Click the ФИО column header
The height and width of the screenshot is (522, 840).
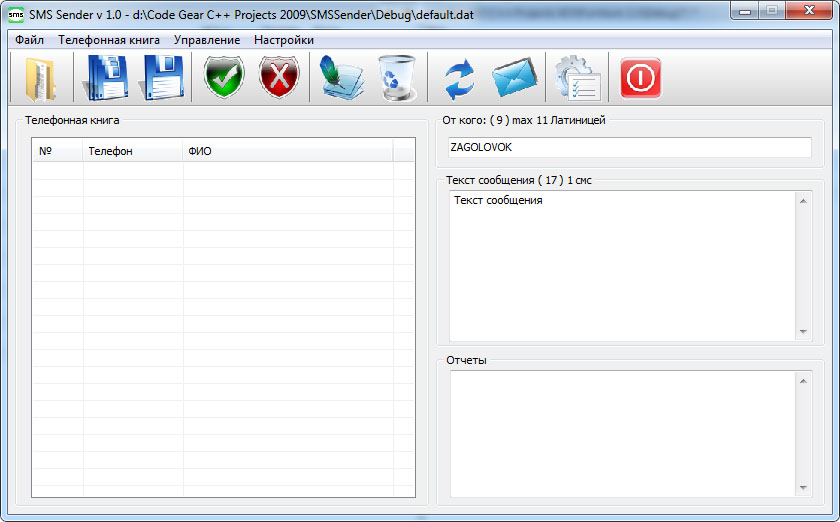tap(288, 151)
